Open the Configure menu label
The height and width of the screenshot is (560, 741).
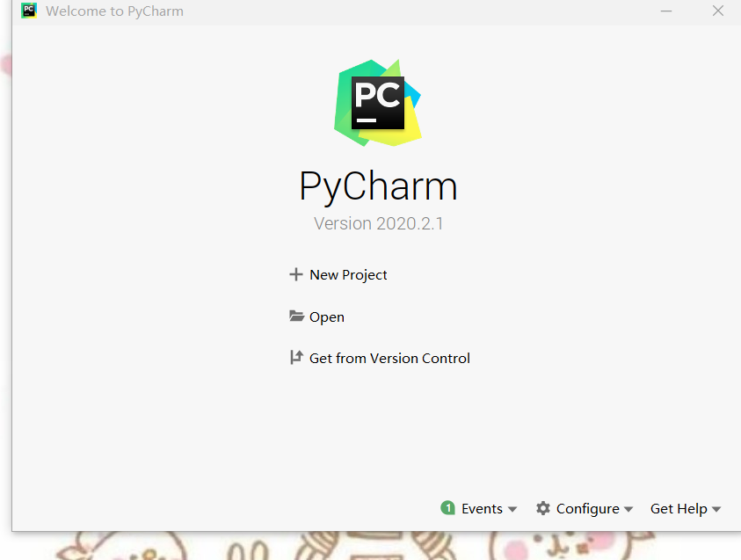[x=588, y=509]
